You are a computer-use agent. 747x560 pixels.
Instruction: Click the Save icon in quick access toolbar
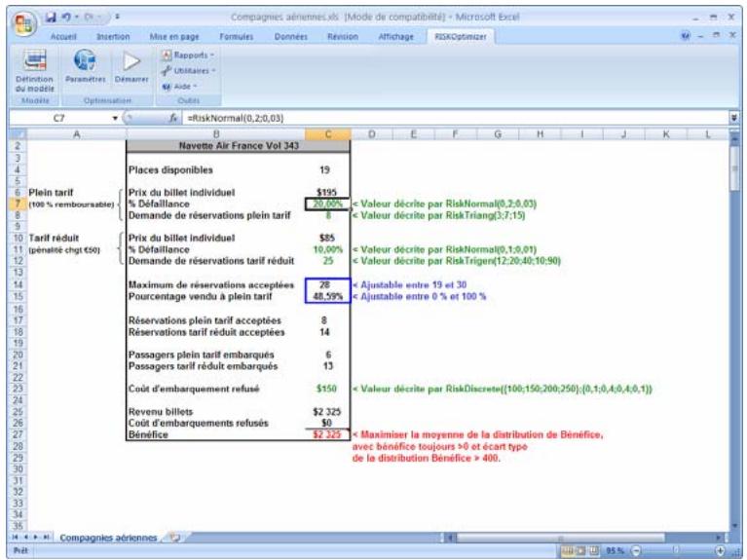coord(51,17)
